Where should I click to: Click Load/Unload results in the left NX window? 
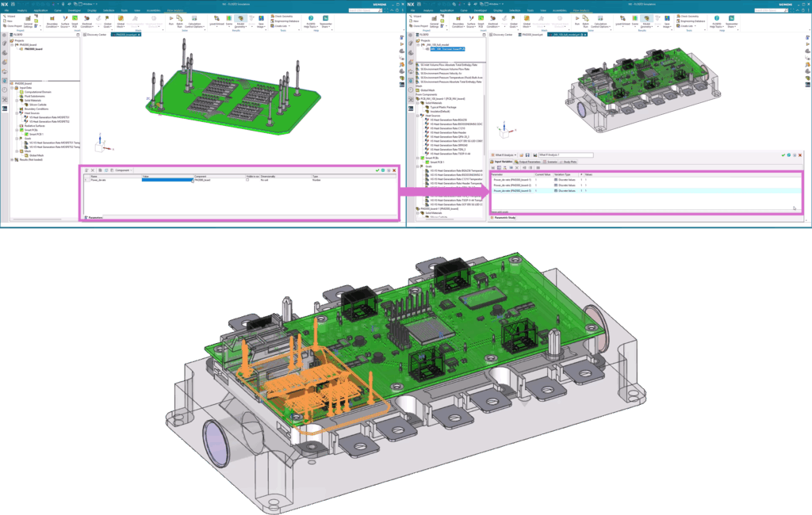(216, 21)
